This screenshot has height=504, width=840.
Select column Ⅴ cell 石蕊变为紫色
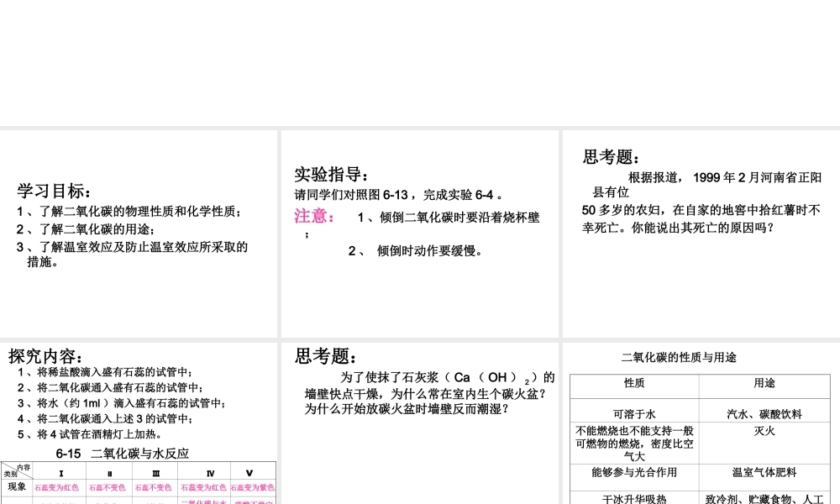[252, 487]
